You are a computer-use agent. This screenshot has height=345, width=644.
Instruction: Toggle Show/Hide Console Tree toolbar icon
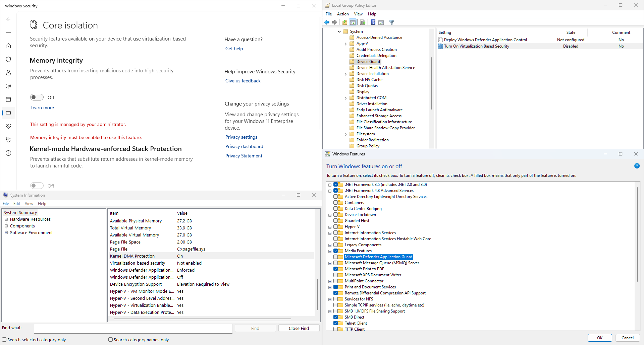point(353,22)
